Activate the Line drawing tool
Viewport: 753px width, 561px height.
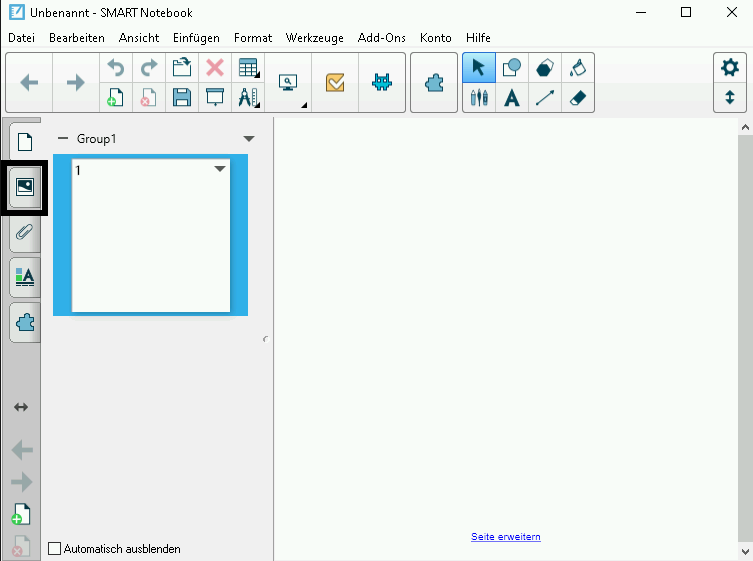point(545,98)
